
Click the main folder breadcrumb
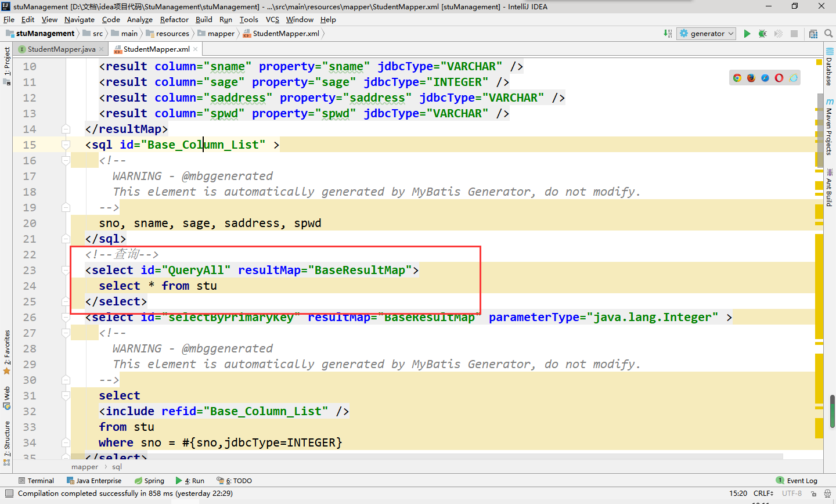tap(124, 34)
